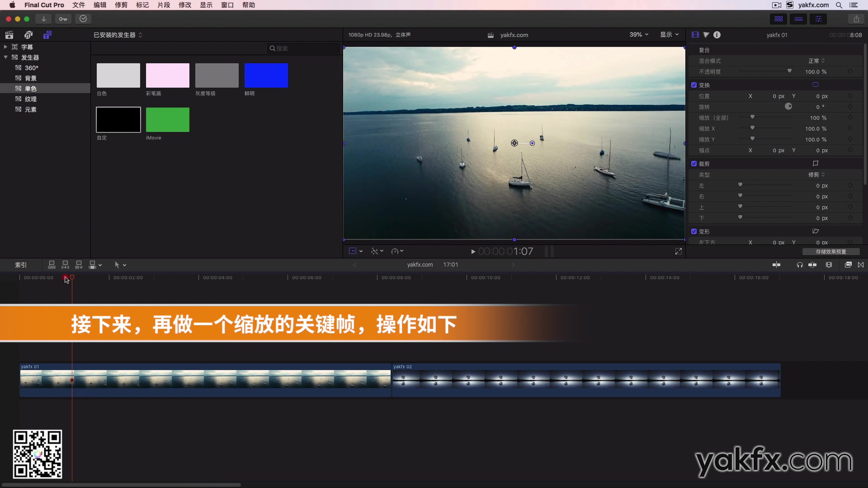This screenshot has height=488, width=868.
Task: Collapse the 发生器 generators category
Action: click(5, 57)
